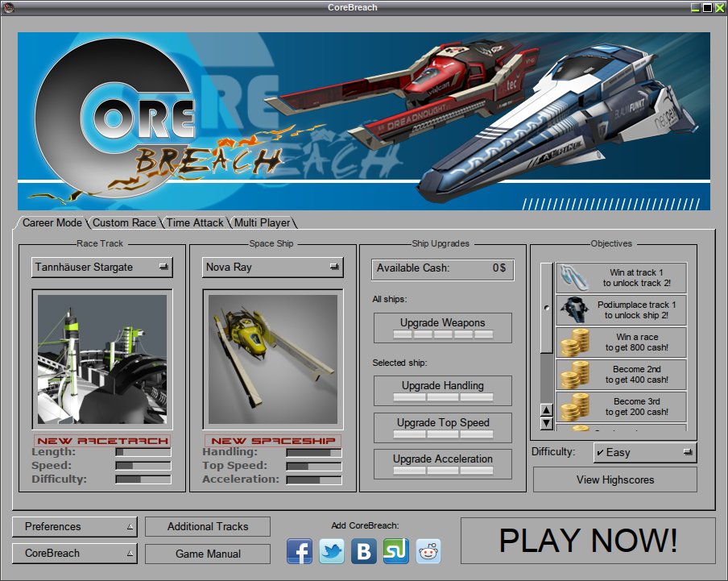
Task: Click the PLAY NOW! button
Action: [x=588, y=541]
